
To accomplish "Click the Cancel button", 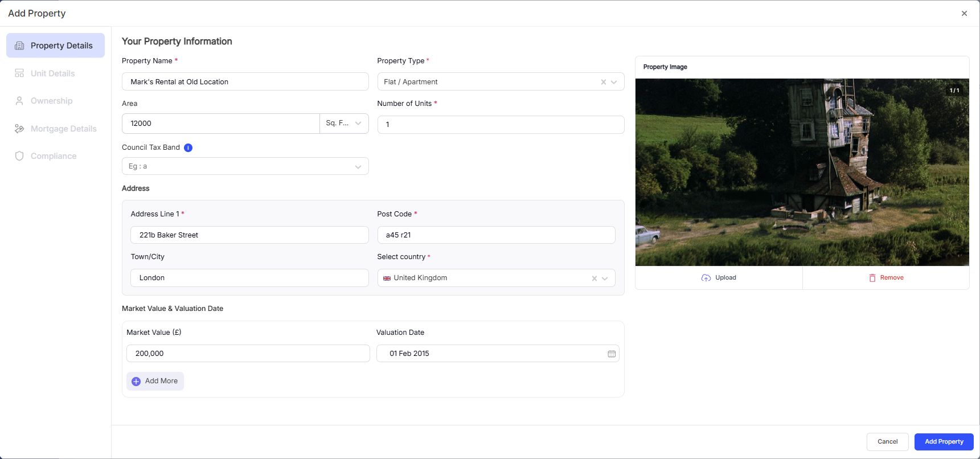I will (887, 442).
